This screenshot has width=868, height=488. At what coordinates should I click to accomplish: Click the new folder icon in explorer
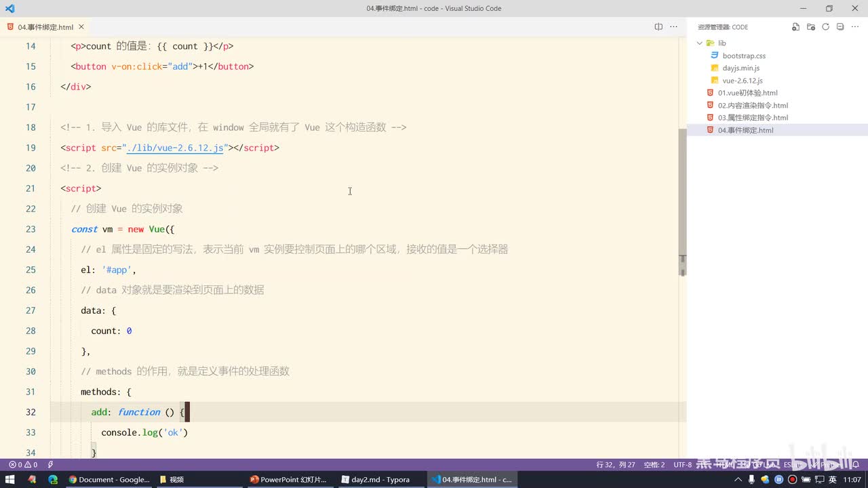(x=811, y=27)
